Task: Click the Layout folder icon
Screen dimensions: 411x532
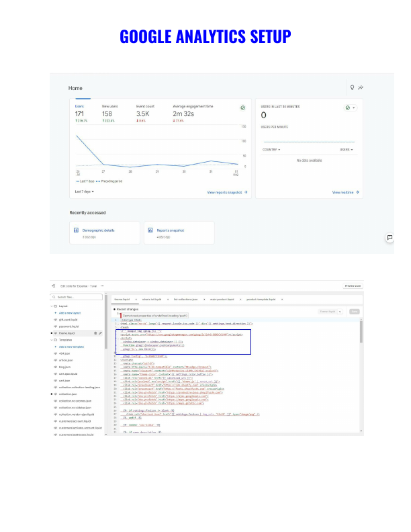Action: [56, 306]
